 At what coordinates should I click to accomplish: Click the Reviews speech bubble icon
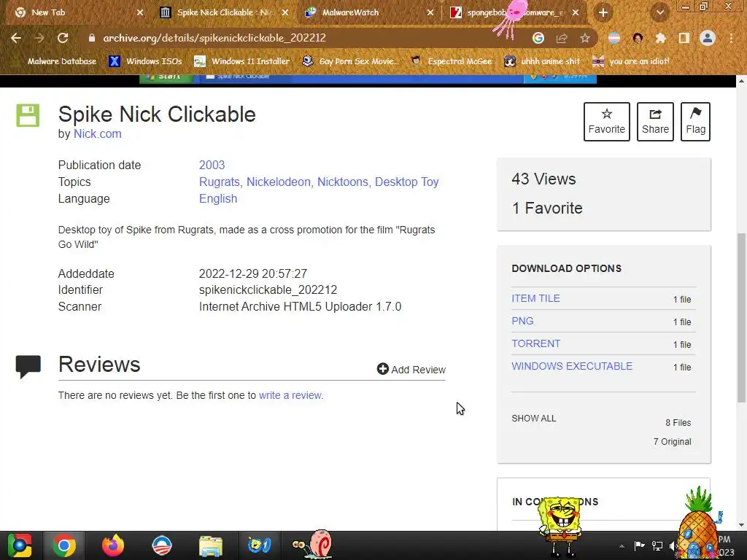tap(28, 366)
